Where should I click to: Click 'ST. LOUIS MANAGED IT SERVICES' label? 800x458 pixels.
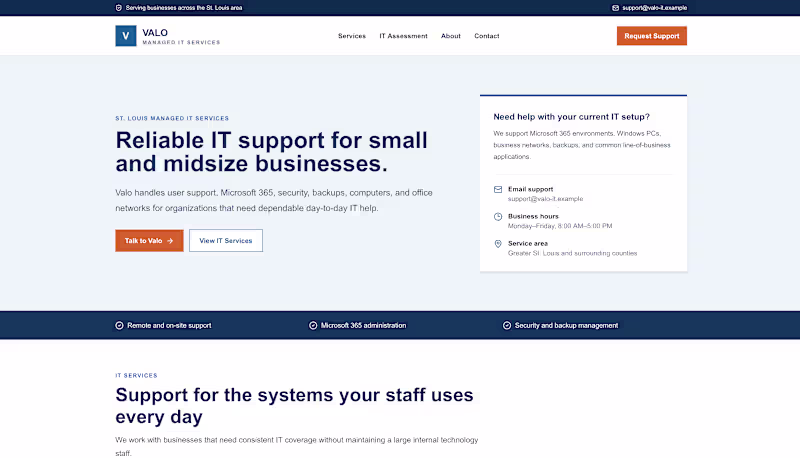[x=172, y=118]
